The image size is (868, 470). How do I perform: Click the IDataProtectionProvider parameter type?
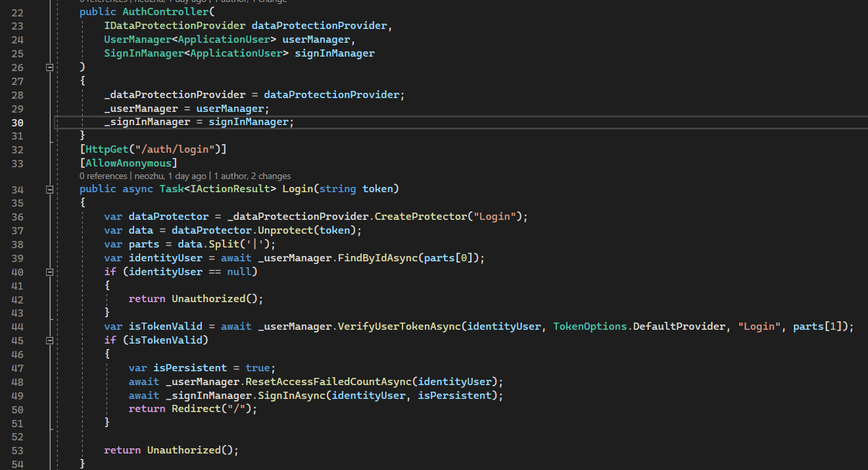(x=174, y=26)
